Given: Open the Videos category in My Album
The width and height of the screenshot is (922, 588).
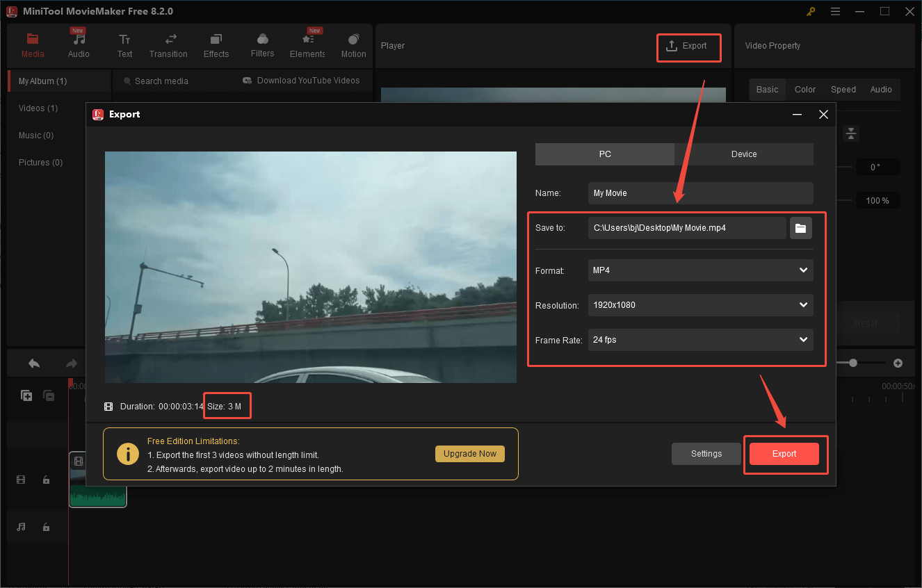Looking at the screenshot, I should [38, 108].
